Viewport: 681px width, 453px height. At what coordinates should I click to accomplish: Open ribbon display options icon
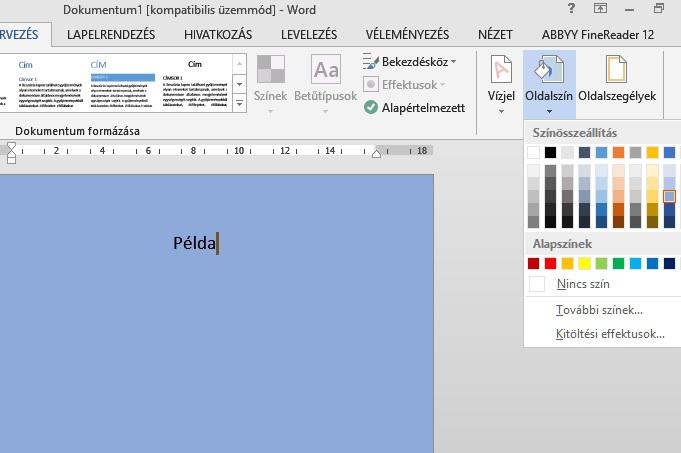click(x=600, y=8)
